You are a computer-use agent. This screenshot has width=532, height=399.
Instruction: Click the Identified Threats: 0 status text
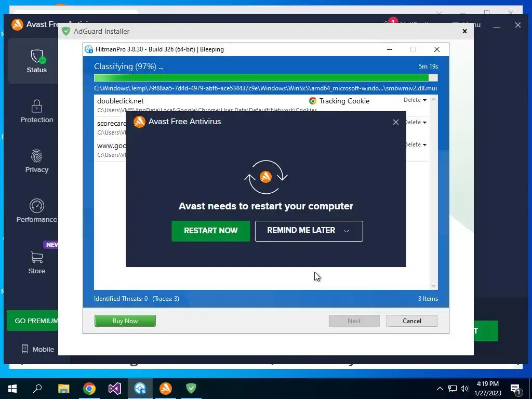(121, 299)
